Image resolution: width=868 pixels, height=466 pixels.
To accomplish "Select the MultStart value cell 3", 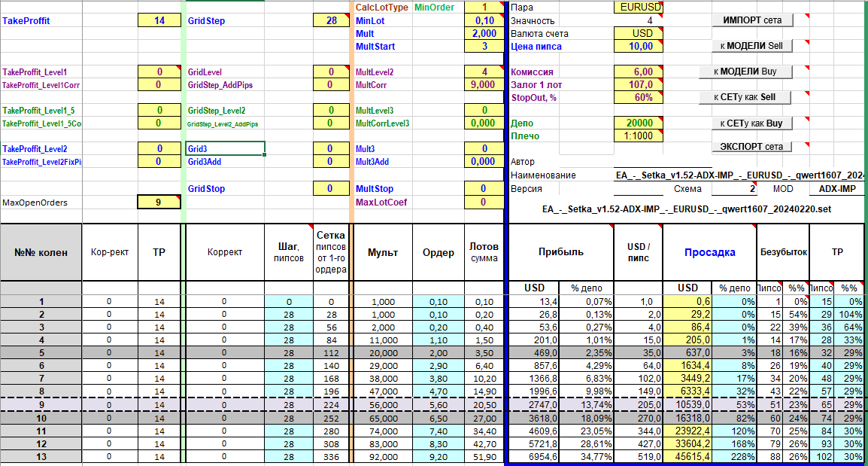I will [x=484, y=46].
